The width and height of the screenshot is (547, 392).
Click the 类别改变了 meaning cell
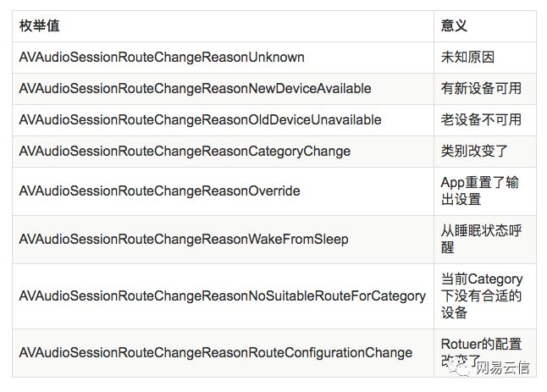[474, 152]
